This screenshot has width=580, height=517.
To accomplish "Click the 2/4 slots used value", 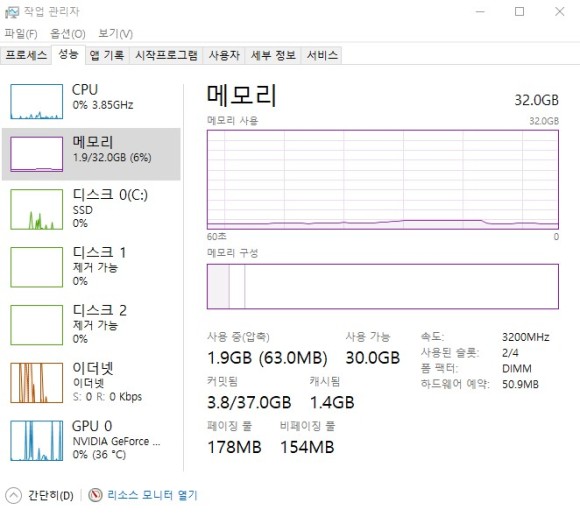I will [x=510, y=353].
